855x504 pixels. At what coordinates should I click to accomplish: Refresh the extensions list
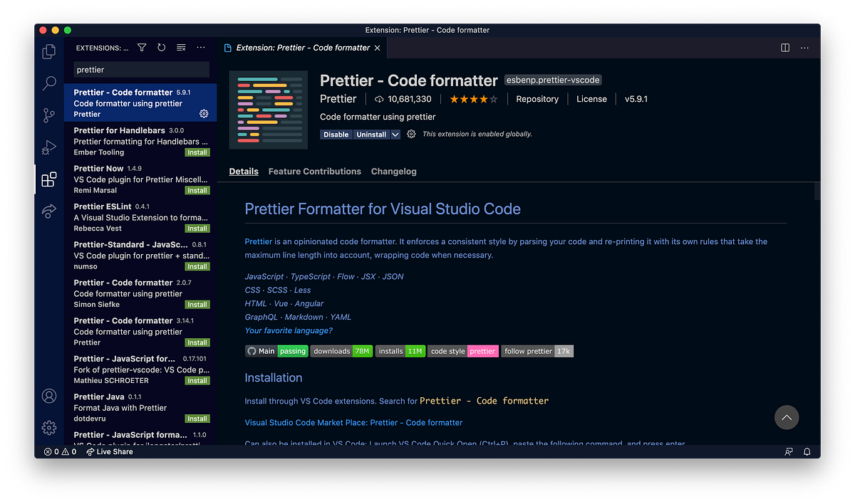coord(161,47)
